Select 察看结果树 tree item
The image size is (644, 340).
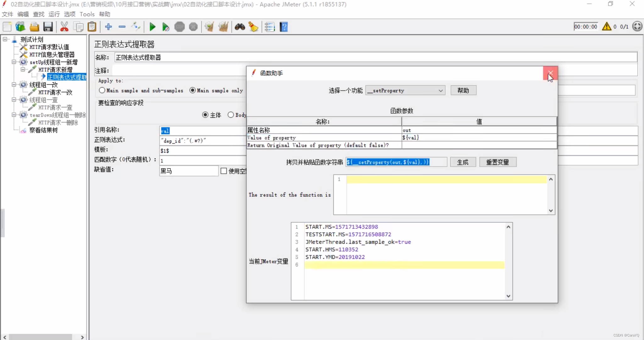pos(43,130)
